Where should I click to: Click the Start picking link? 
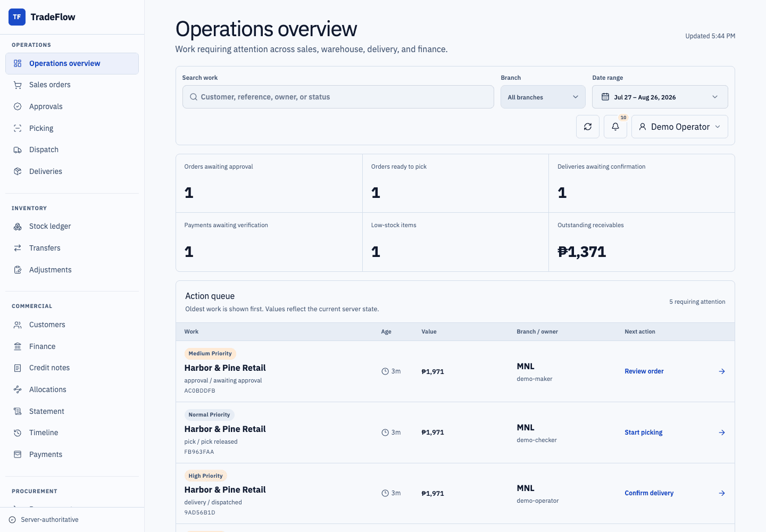point(644,433)
